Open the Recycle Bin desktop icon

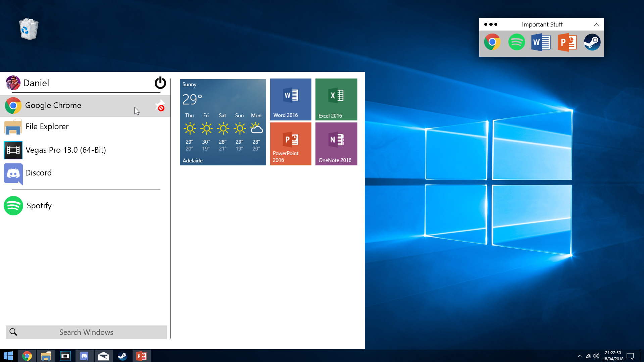29,30
